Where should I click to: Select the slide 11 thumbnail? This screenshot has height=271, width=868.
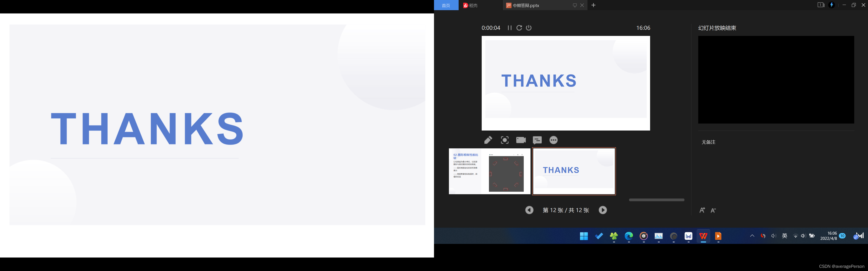[x=489, y=171]
